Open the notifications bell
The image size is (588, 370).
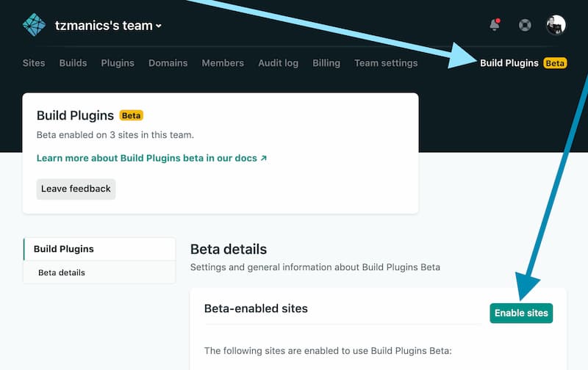pyautogui.click(x=495, y=25)
